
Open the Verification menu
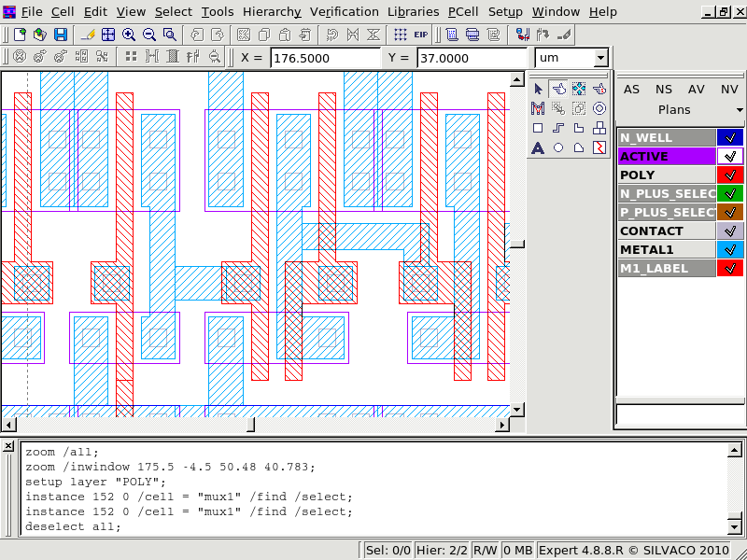tap(344, 12)
